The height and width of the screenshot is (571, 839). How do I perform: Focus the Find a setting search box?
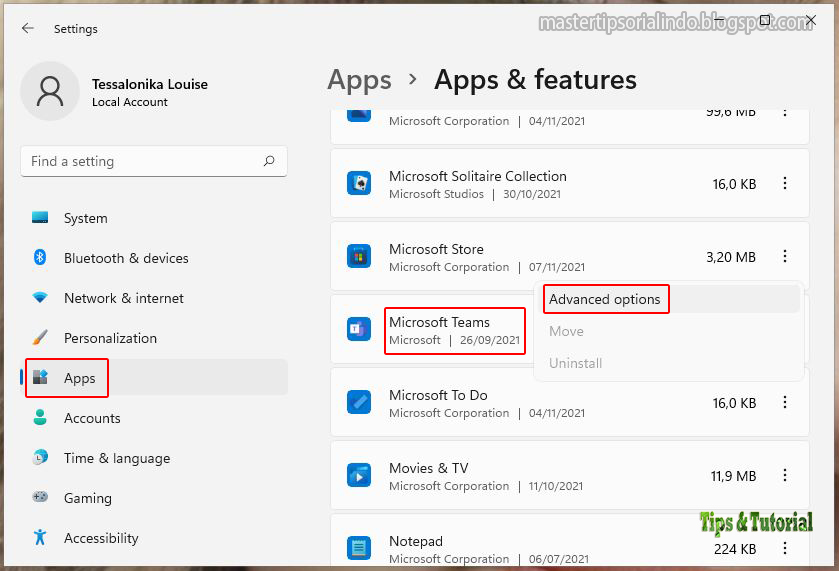(154, 161)
